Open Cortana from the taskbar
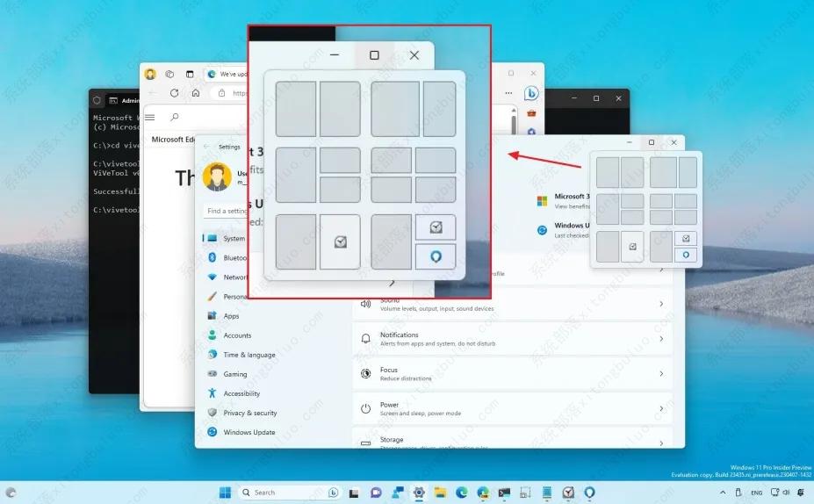 pyautogui.click(x=589, y=492)
